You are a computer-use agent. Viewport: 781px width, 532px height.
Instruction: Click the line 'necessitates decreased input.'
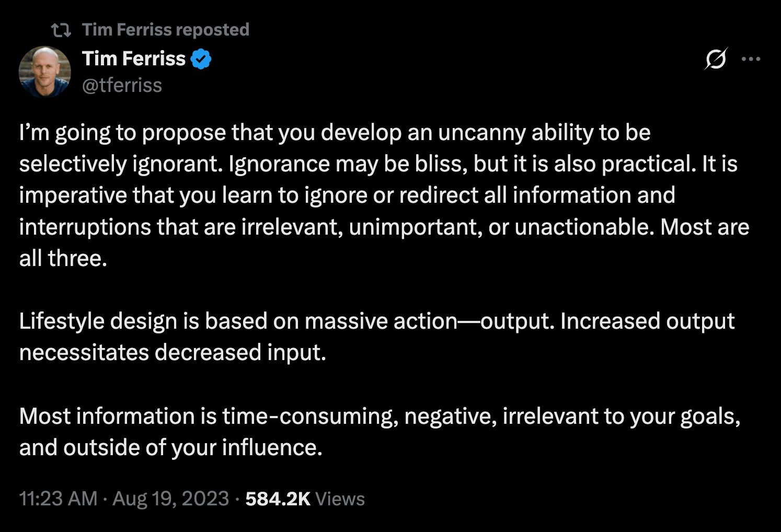tap(173, 353)
